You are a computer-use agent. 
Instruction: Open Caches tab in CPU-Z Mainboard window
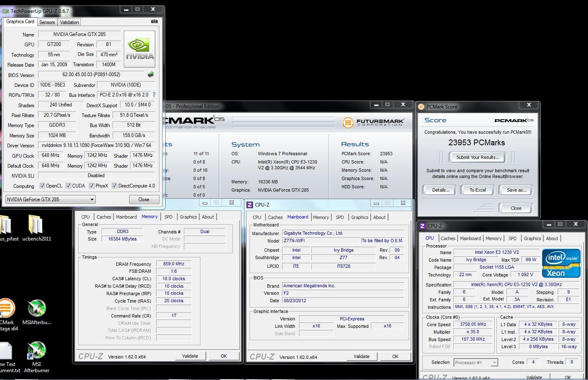pyautogui.click(x=275, y=217)
